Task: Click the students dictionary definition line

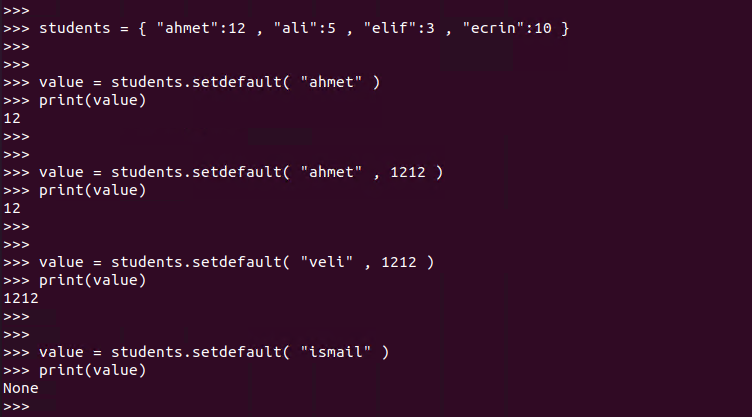Action: tap(286, 28)
